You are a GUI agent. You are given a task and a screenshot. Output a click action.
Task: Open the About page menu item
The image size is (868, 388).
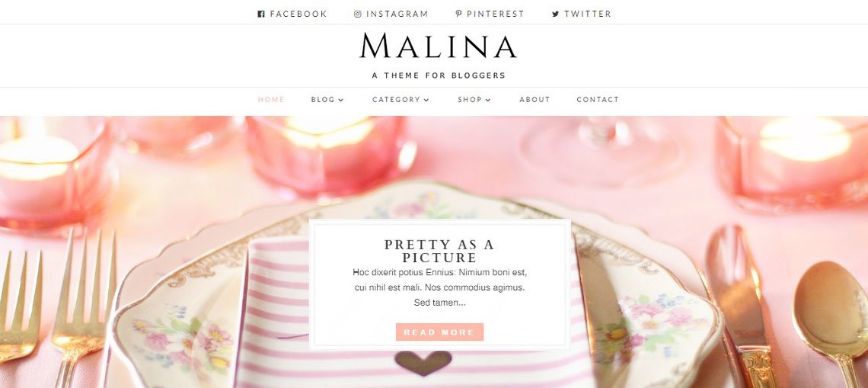click(535, 100)
